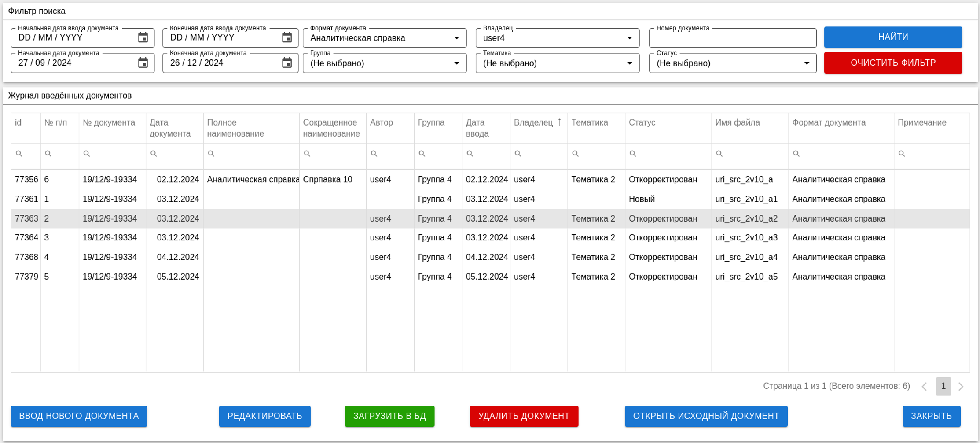
Task: Open calendar picker for Начальная дата документа
Action: point(143,63)
